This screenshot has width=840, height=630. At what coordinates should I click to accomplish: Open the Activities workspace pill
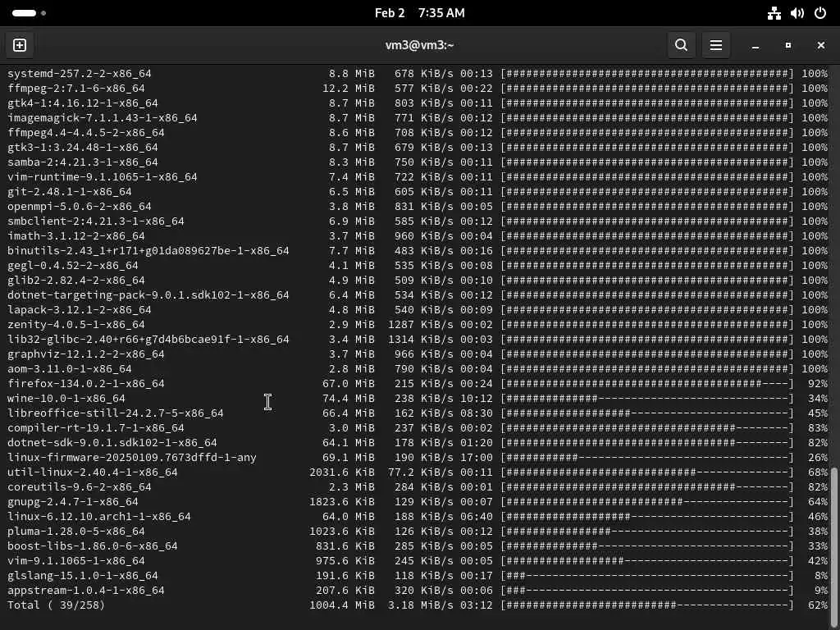point(29,13)
